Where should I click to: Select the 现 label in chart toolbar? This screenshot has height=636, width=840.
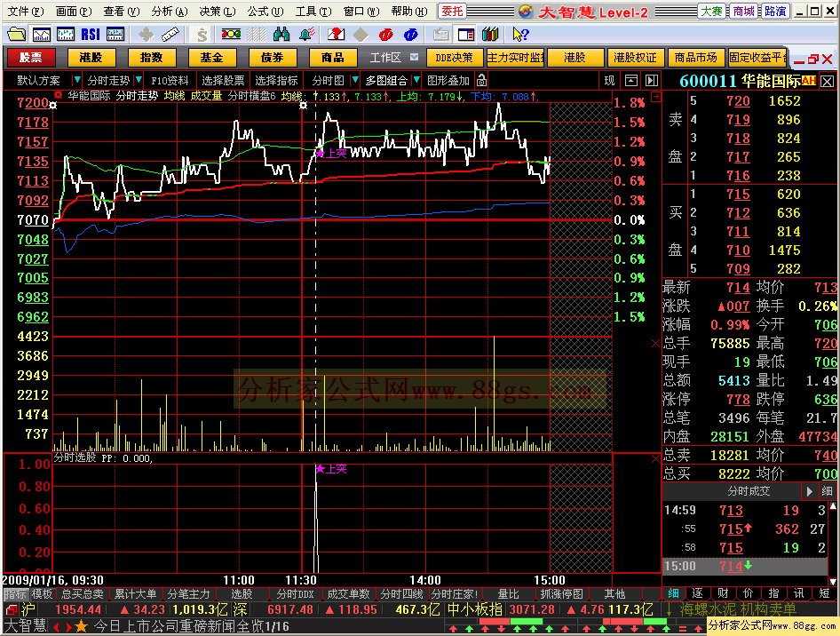(610, 80)
